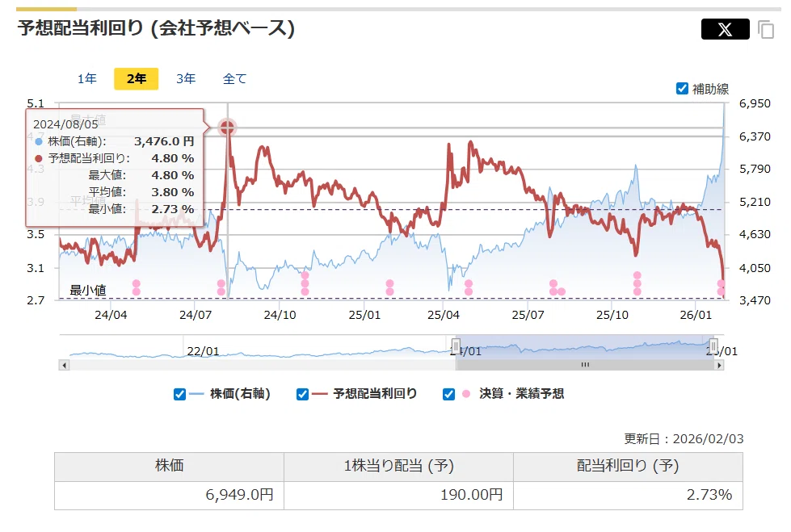Click the left range slider handle
791x532 pixels.
tap(456, 346)
